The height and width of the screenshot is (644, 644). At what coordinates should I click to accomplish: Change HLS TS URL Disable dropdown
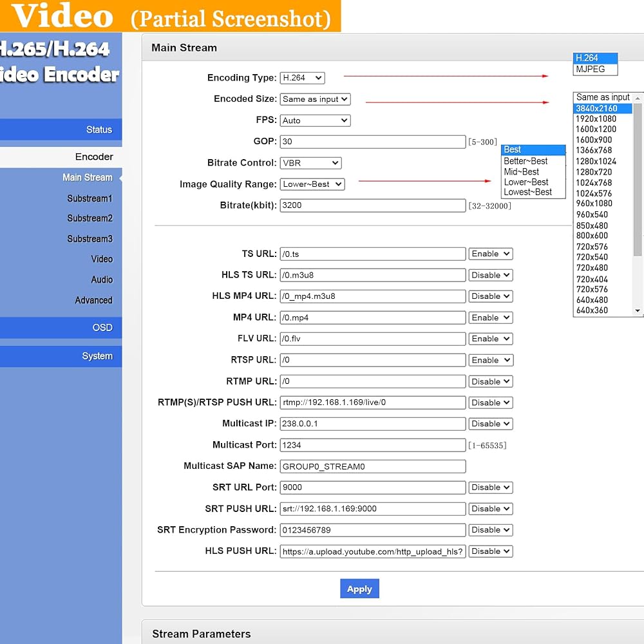pos(490,275)
